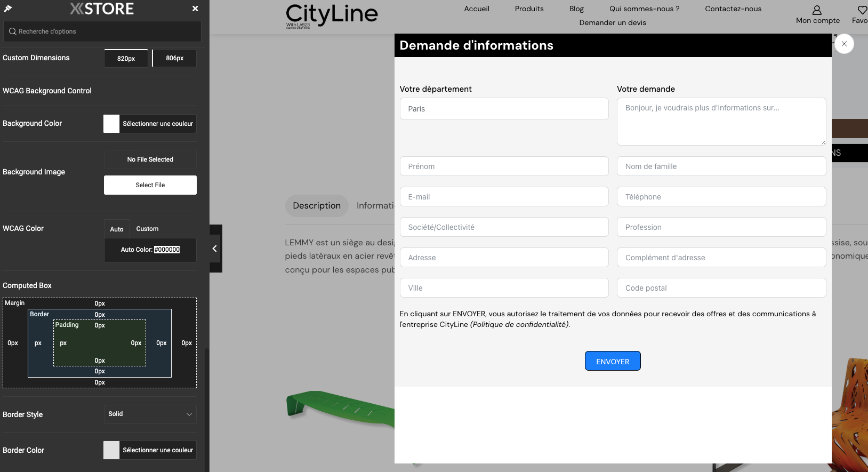
Task: Click Select File for Background Image
Action: pos(150,185)
